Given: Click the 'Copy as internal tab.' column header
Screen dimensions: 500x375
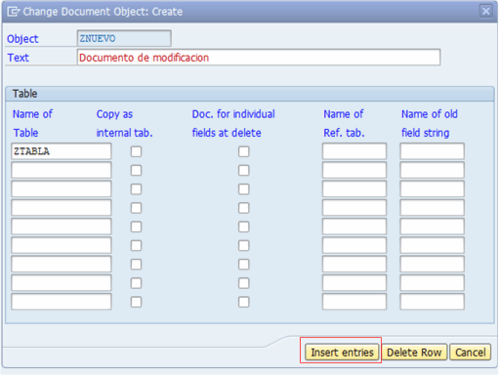Looking at the screenshot, I should click(x=124, y=123).
